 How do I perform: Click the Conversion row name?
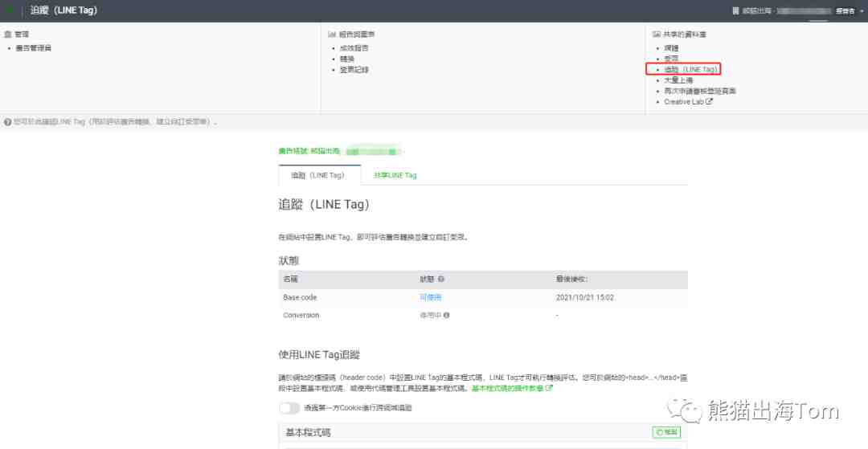[301, 315]
